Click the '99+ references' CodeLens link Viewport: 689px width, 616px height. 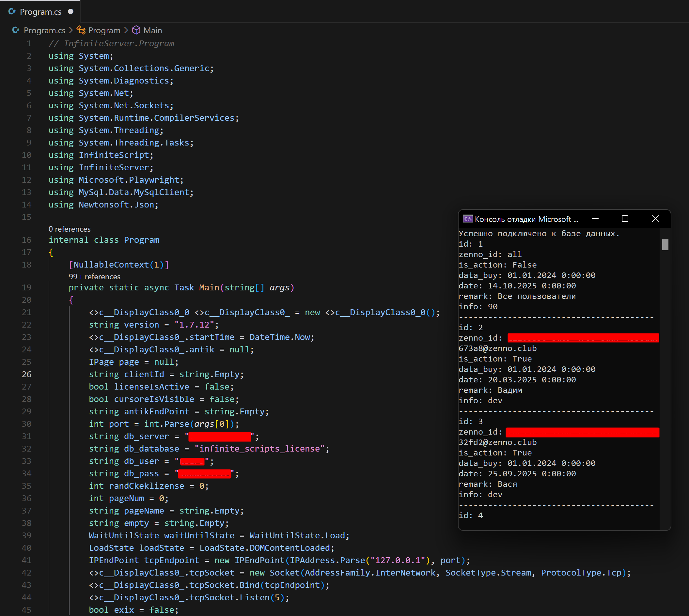(94, 277)
